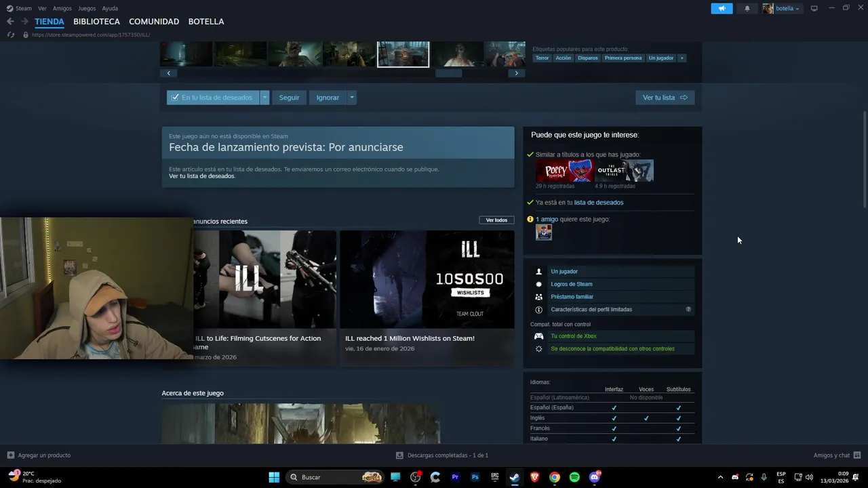Click friend's avatar who wants this game
Screen dimensions: 868x488
tap(544, 232)
